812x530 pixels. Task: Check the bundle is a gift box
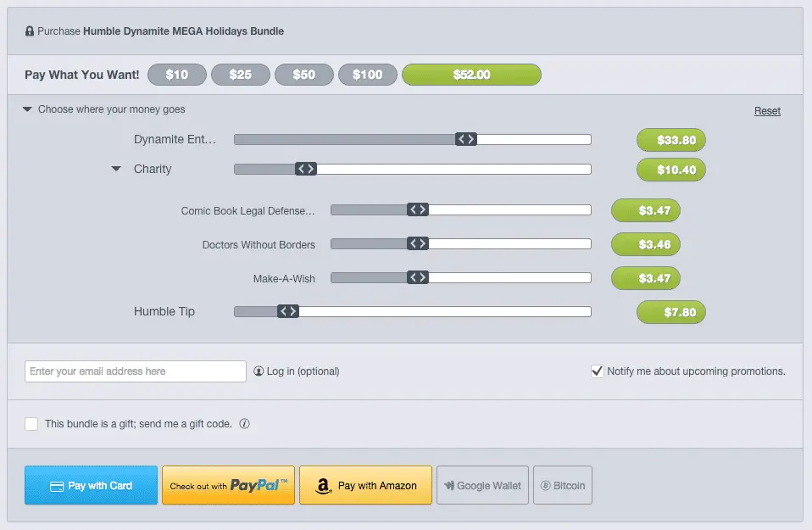tap(31, 424)
